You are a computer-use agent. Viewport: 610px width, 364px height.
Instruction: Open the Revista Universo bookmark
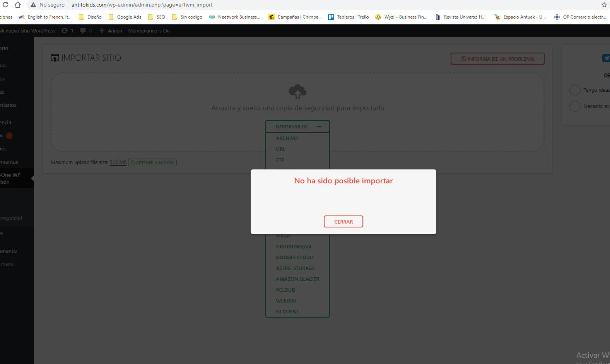[460, 17]
